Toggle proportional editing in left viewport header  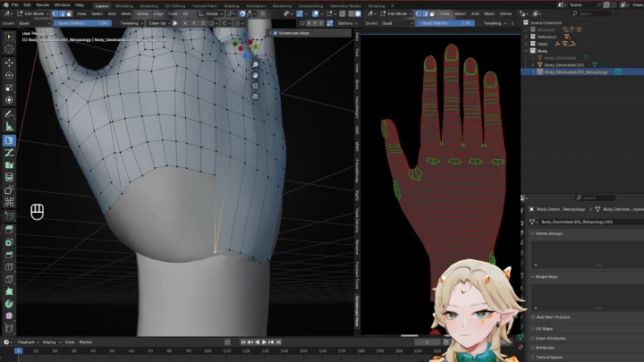(263, 13)
